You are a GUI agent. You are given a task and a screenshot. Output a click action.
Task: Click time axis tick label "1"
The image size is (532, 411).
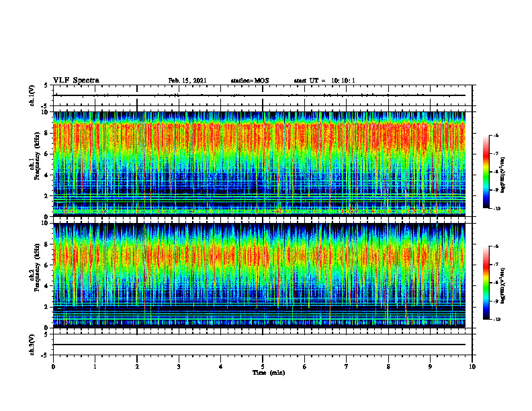pyautogui.click(x=95, y=367)
